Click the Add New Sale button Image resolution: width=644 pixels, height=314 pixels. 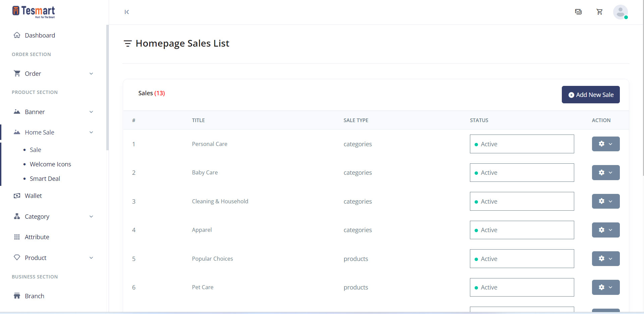point(591,95)
